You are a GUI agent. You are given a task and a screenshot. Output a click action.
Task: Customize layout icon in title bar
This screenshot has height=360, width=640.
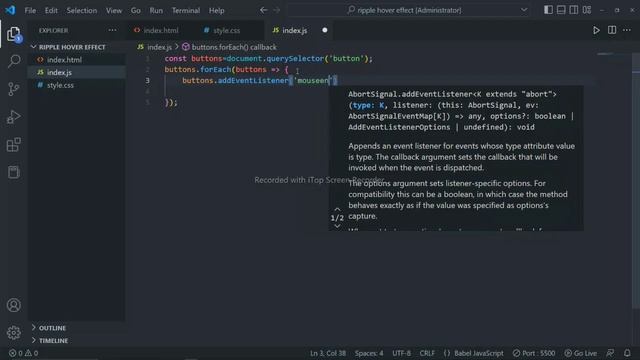(x=587, y=10)
